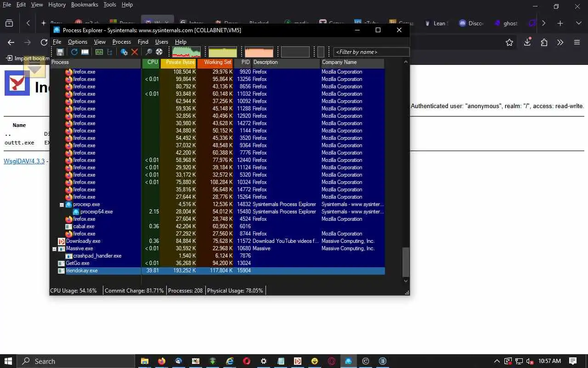
Task: Click the Firefox new tab plus button
Action: (x=560, y=23)
